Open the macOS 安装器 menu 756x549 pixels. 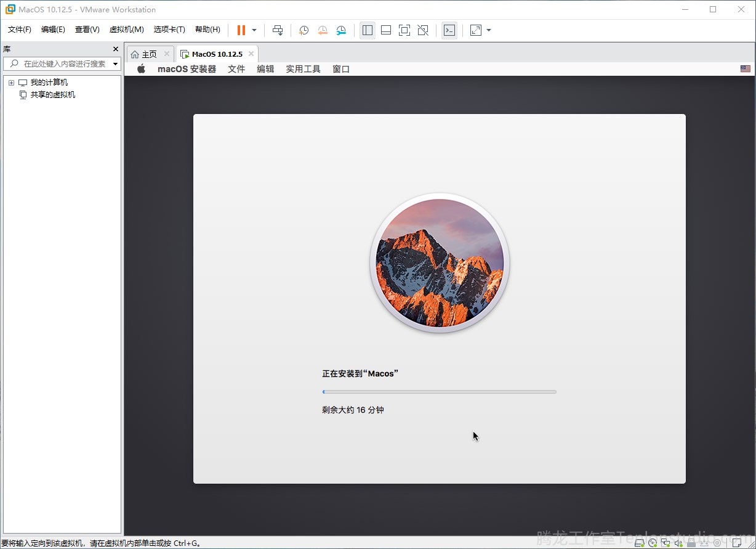(187, 69)
